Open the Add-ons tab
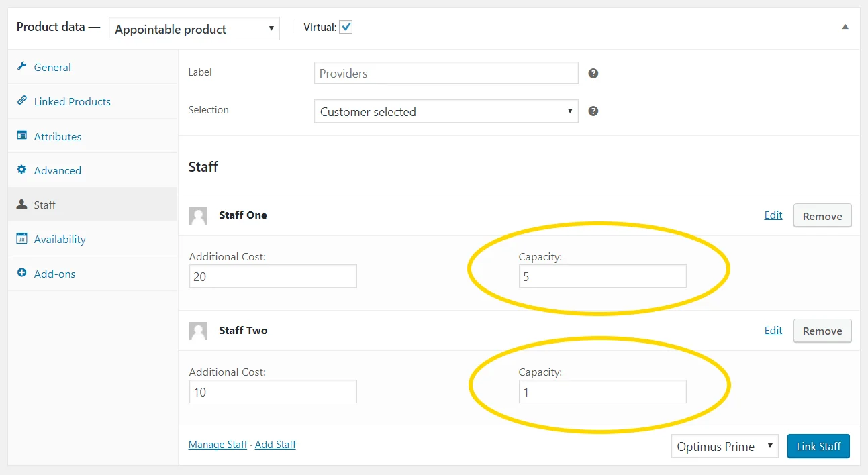868x475 pixels. coord(93,274)
